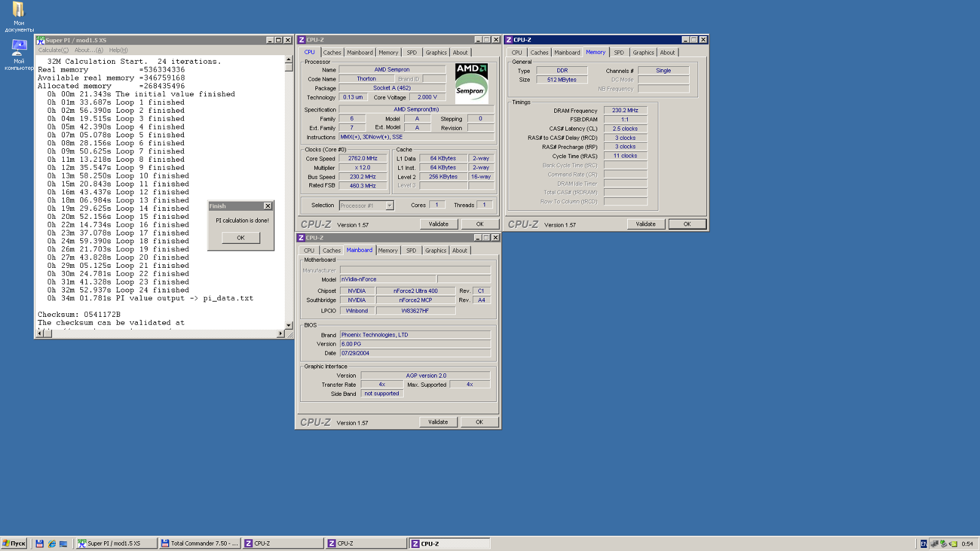Click the EN language indicator in the tray

click(x=924, y=544)
